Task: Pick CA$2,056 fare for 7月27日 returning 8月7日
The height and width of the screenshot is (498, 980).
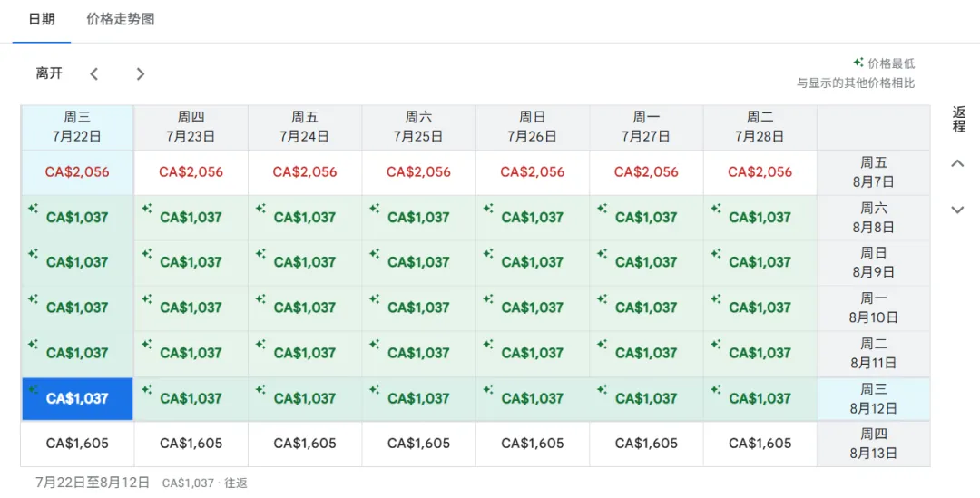Action: (646, 172)
